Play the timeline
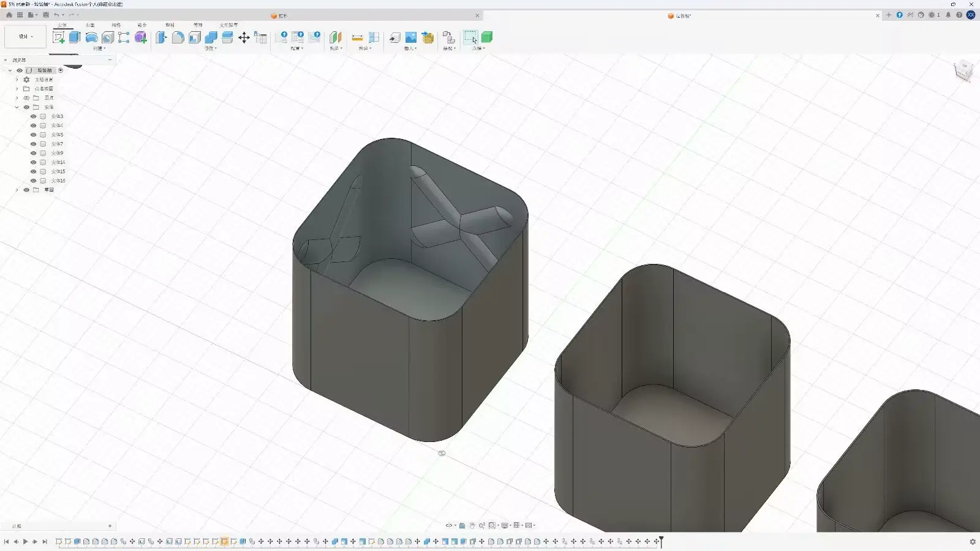 pyautogui.click(x=25, y=542)
